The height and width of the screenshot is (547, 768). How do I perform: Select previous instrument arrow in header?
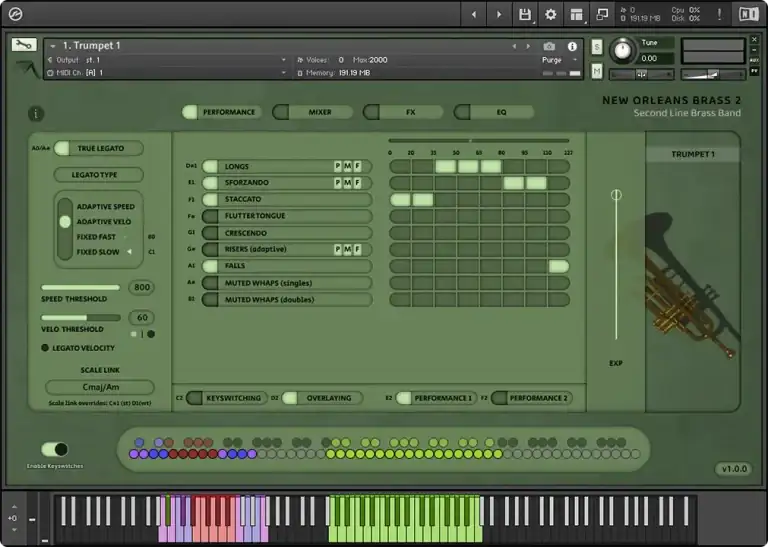[514, 47]
